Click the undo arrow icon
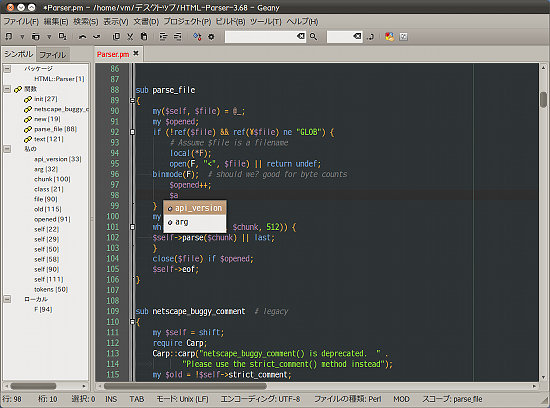550x408 pixels. [82, 36]
